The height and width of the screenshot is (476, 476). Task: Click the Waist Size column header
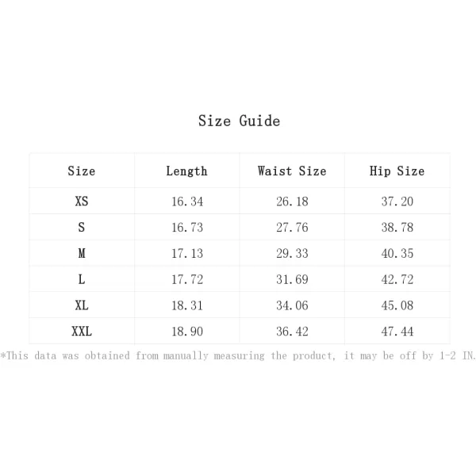(292, 171)
